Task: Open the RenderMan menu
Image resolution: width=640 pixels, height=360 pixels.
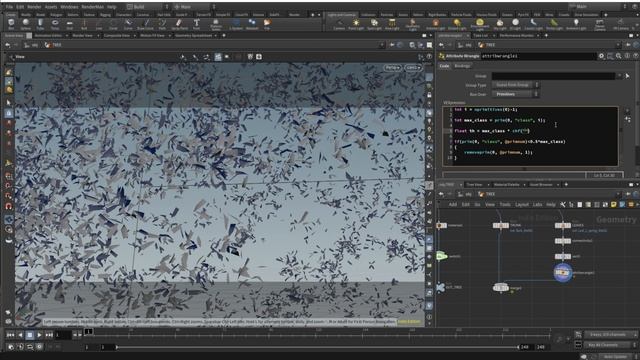Action: tap(92, 7)
